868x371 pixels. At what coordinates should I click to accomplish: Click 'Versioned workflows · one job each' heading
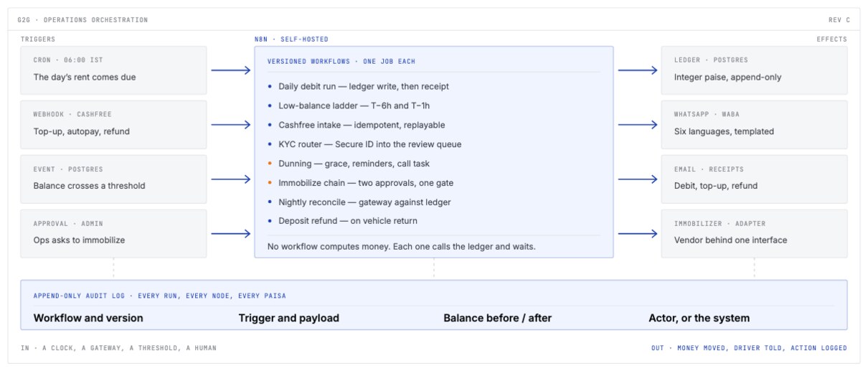tap(341, 62)
